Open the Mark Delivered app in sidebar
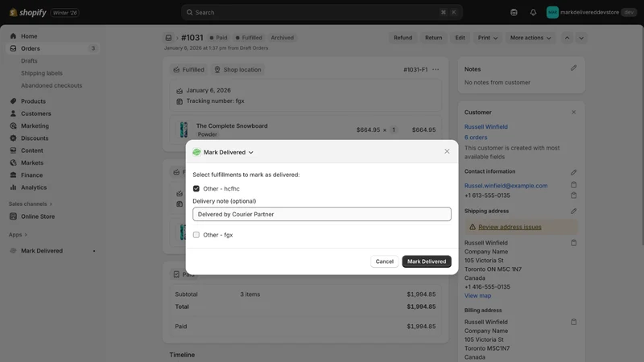Viewport: 644px width, 362px height. click(x=42, y=251)
